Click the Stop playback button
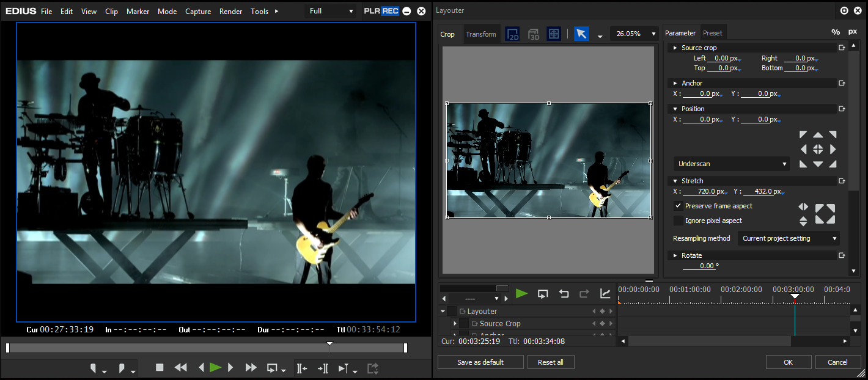The image size is (868, 380). tap(160, 368)
